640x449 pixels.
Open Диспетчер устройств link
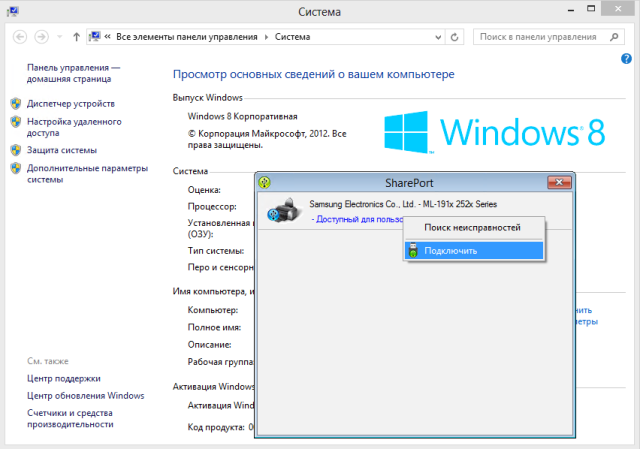pos(71,104)
